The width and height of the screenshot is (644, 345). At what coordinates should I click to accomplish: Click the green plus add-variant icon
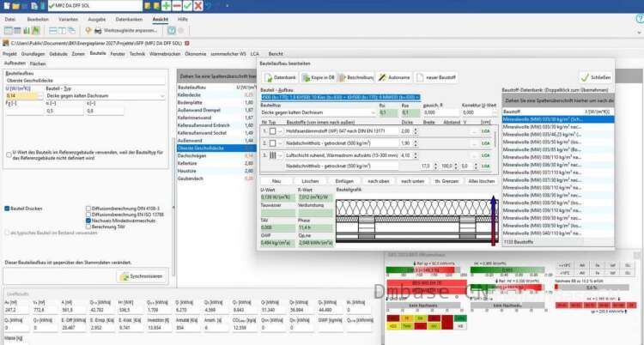pos(166,6)
